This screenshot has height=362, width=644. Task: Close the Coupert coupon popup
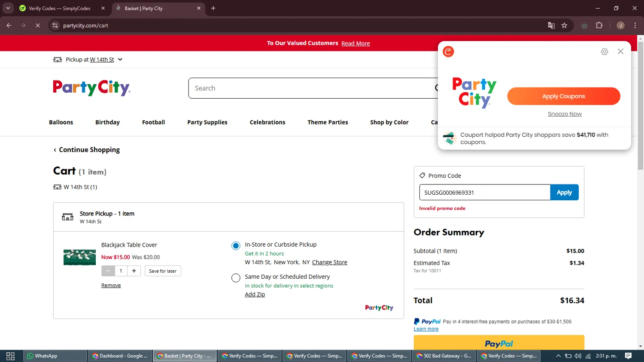pos(620,51)
